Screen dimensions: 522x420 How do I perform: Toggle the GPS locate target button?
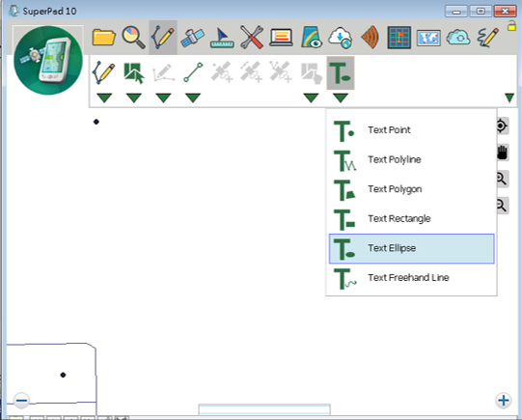coord(502,126)
